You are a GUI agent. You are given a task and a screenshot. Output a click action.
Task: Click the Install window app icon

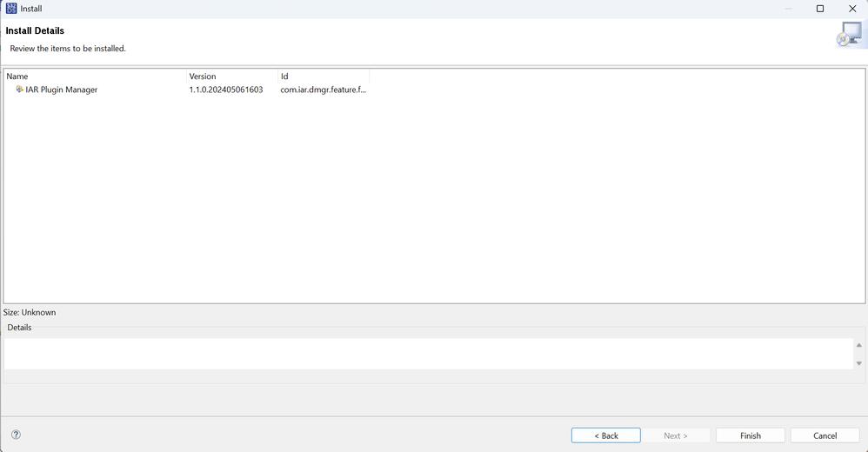[11, 9]
